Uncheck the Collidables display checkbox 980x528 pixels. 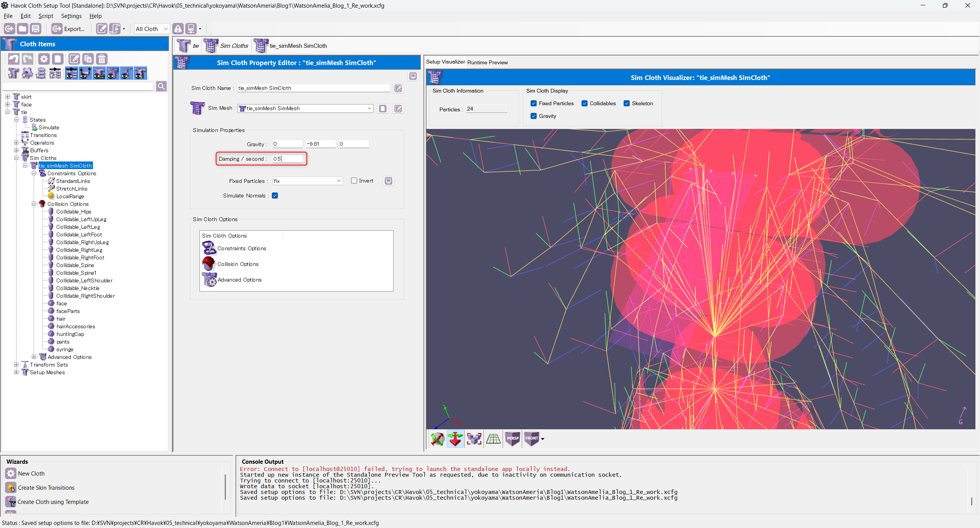click(585, 103)
